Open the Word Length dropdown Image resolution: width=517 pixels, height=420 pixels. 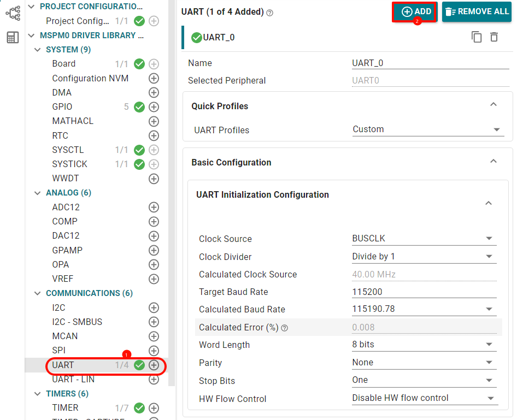pos(424,345)
